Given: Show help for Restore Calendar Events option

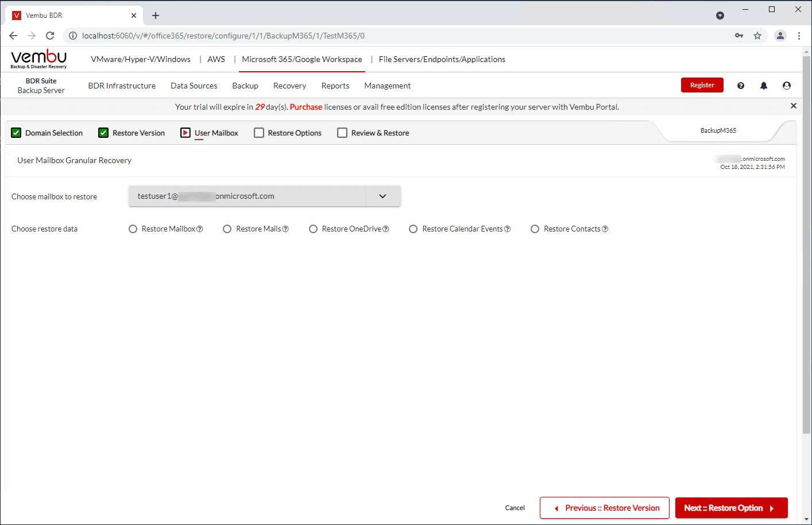Looking at the screenshot, I should click(507, 229).
